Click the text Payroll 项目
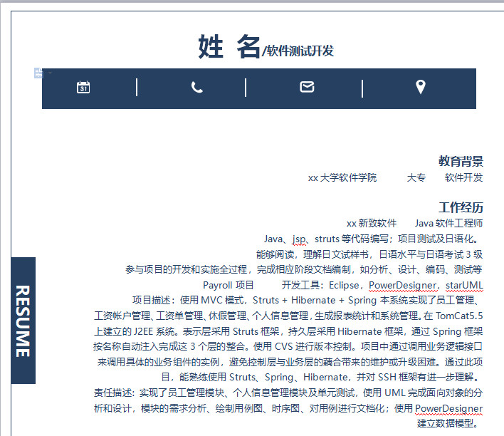 point(229,285)
